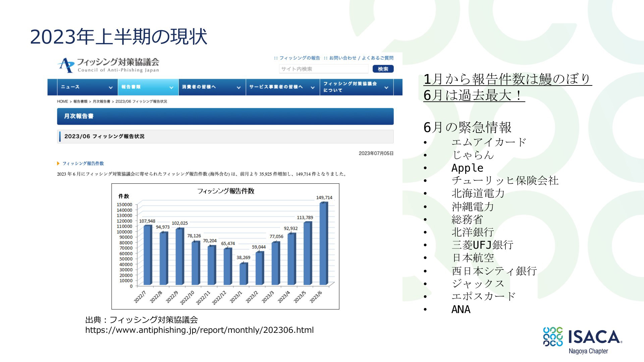
Task: Open the よくあるご質問 link
Action: coord(378,58)
